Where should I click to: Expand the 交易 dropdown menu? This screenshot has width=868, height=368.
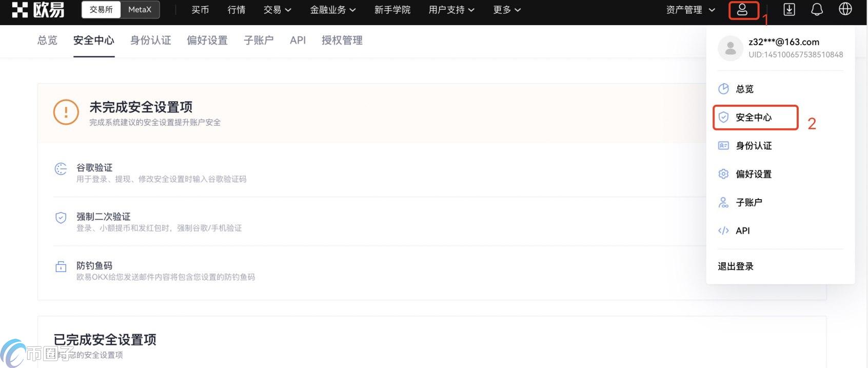(x=278, y=10)
